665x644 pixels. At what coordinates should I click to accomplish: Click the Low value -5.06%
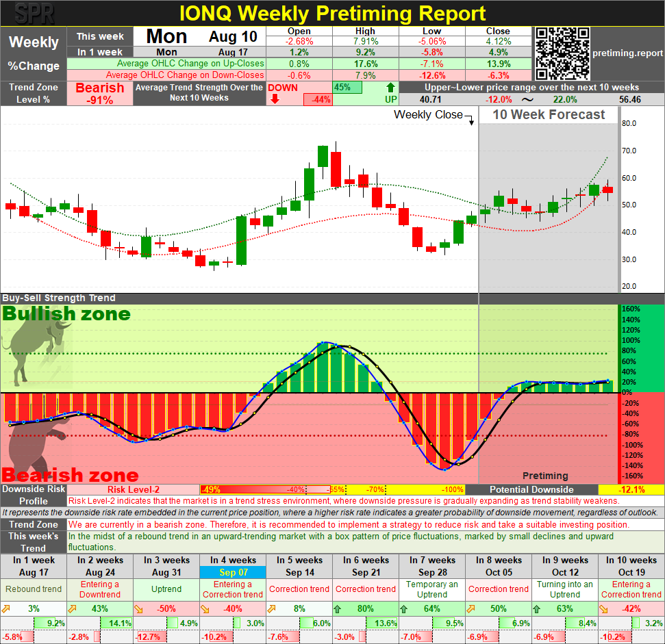(x=431, y=42)
